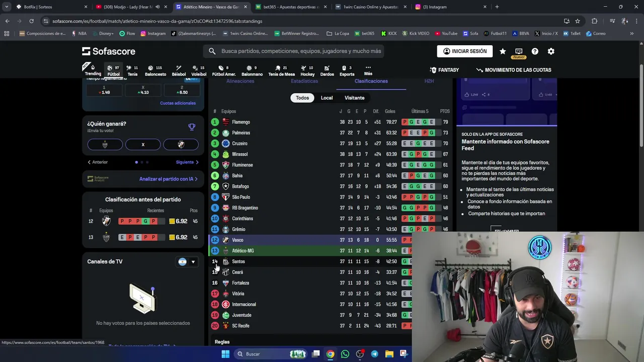
Task: Select odds option X at 4.10
Action: pos(143,90)
